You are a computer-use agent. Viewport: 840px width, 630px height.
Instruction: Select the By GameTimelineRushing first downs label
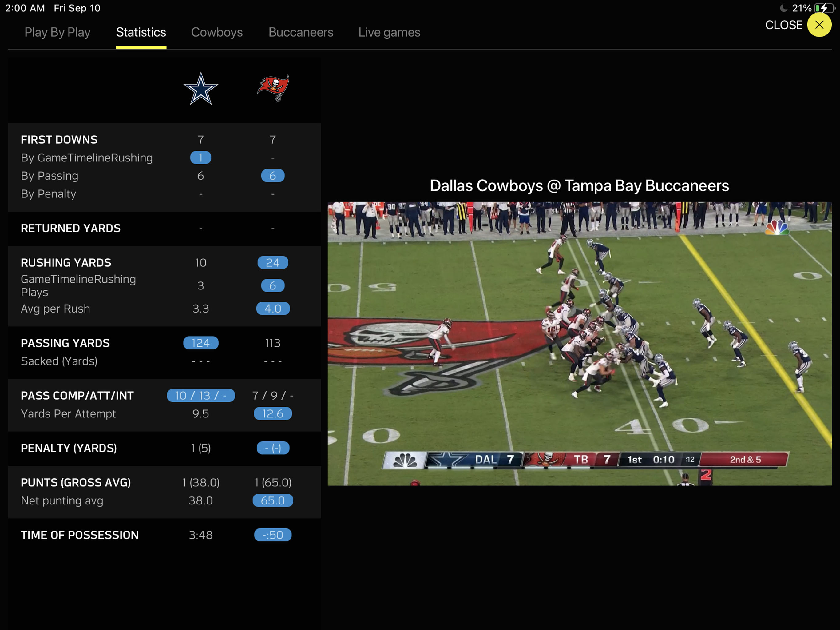click(x=87, y=158)
